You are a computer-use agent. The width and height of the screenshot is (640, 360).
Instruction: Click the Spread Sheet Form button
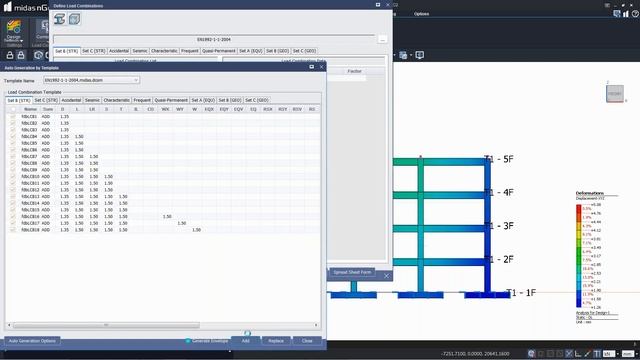352,272
